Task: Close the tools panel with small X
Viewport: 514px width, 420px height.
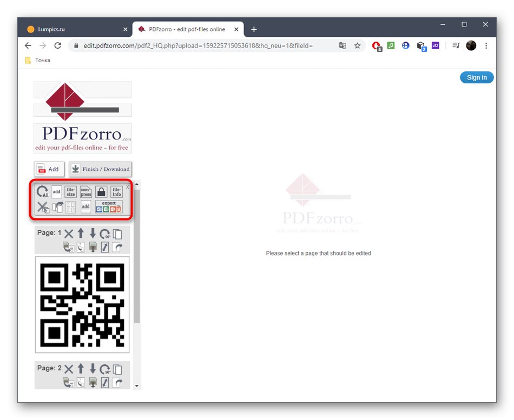Action: click(x=128, y=187)
